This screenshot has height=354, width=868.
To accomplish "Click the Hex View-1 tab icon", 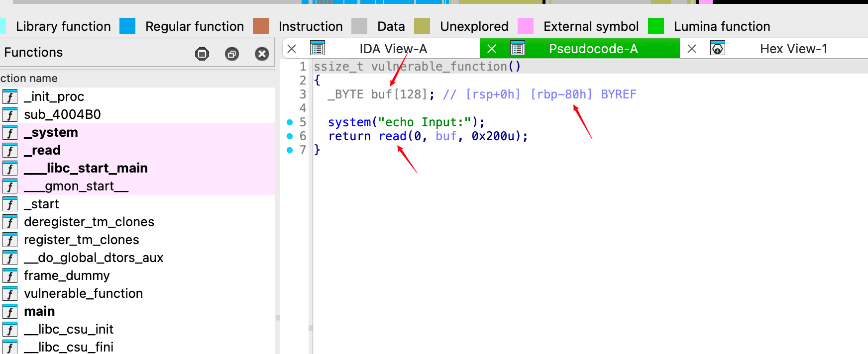I will pyautogui.click(x=717, y=48).
